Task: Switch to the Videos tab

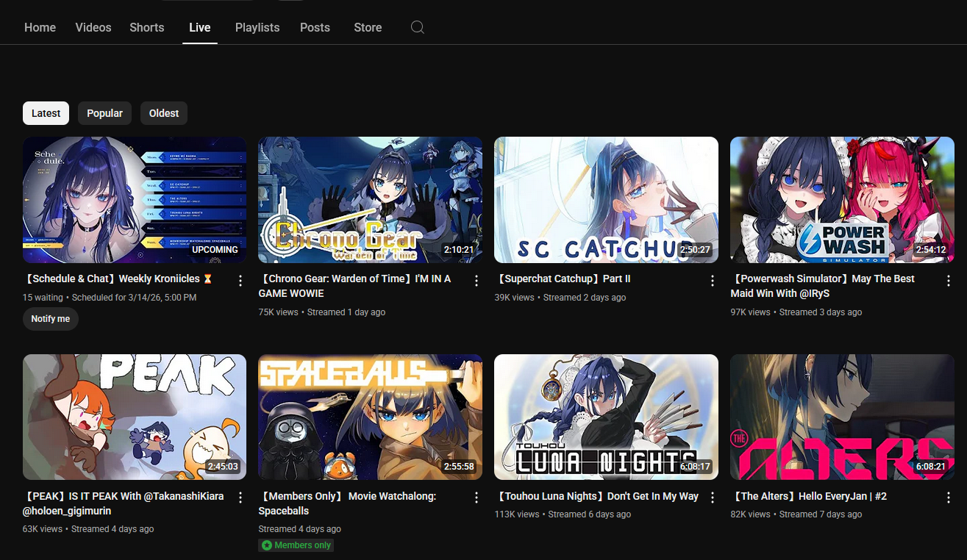Action: (93, 27)
